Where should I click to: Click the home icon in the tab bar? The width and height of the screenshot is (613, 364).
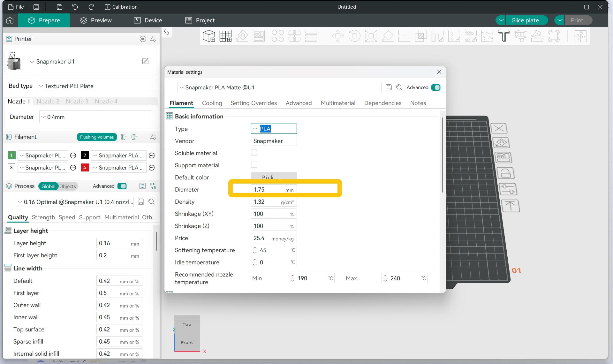(x=10, y=20)
